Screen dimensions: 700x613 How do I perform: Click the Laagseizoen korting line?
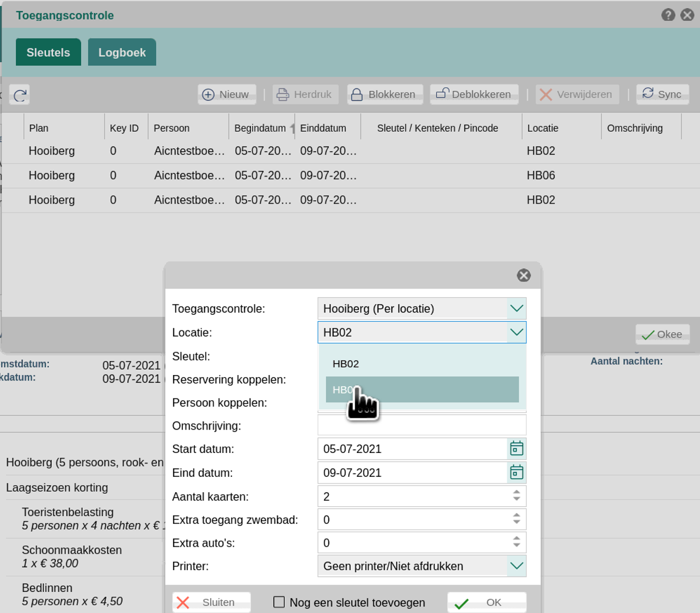57,488
